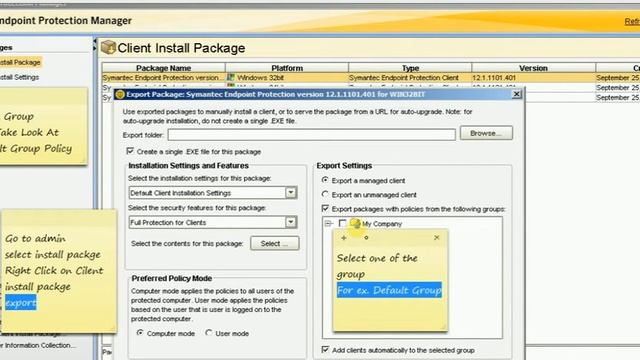Collapse the left sidebar pane arrow
Screen dimensions: 640x360
pos(95,41)
